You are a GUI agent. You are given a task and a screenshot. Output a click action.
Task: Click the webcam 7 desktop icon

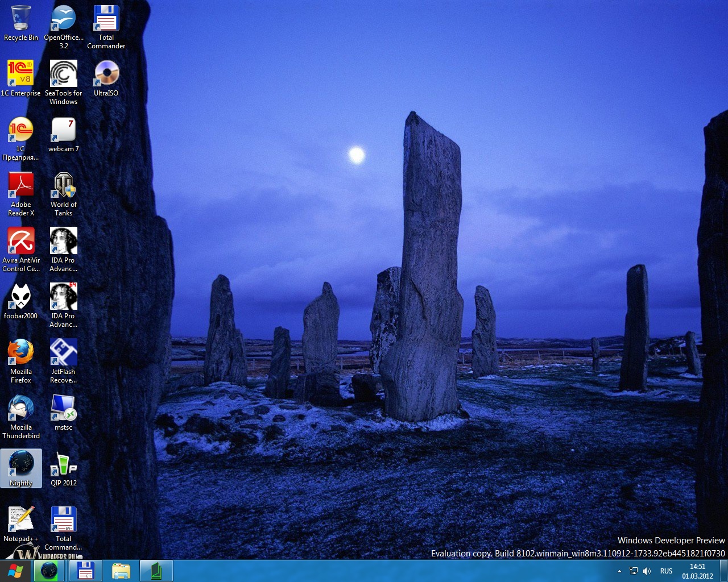pos(63,130)
